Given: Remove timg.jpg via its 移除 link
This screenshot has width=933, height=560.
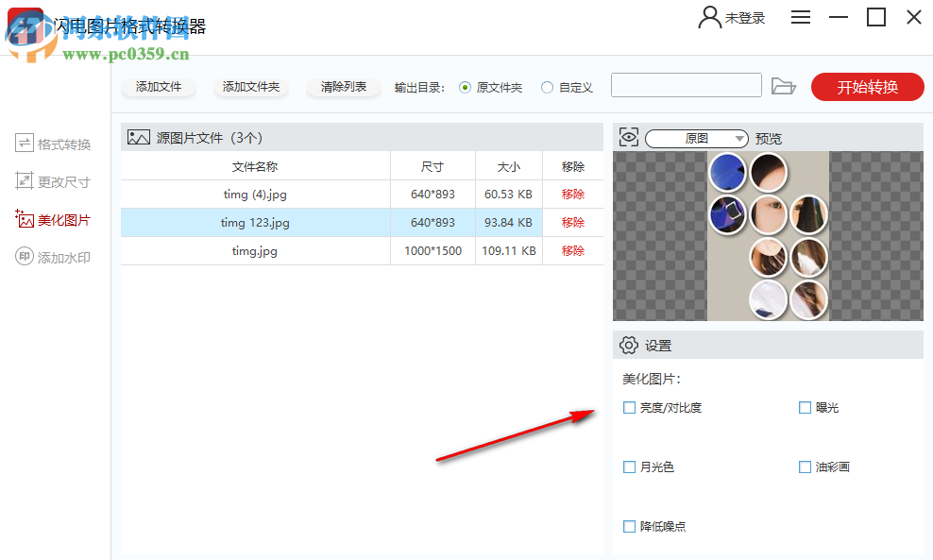Looking at the screenshot, I should 572,251.
